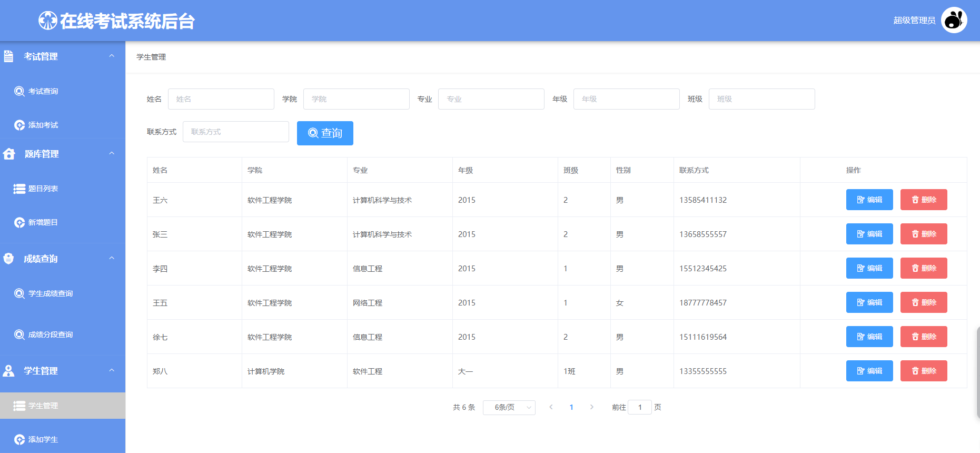Click the 联系方式 search input field
The width and height of the screenshot is (980, 453).
tap(236, 132)
